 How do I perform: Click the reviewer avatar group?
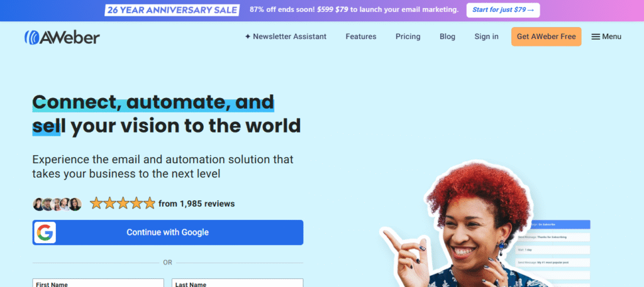[x=57, y=203]
